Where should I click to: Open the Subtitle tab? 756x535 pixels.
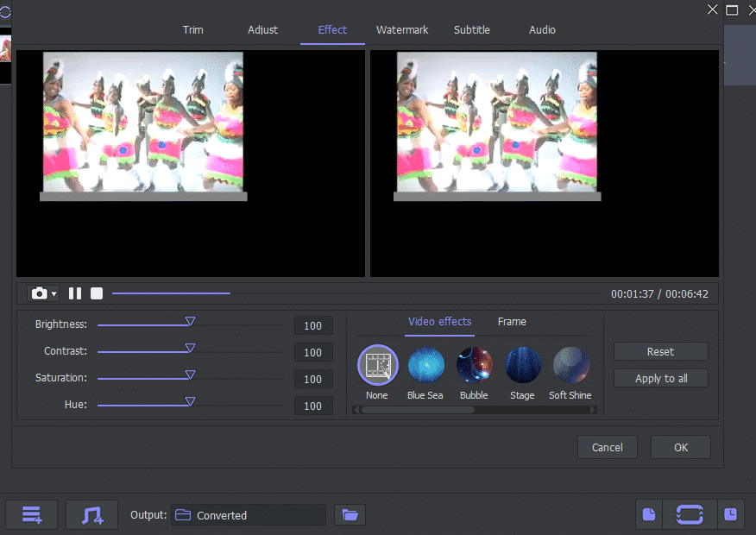click(x=472, y=30)
